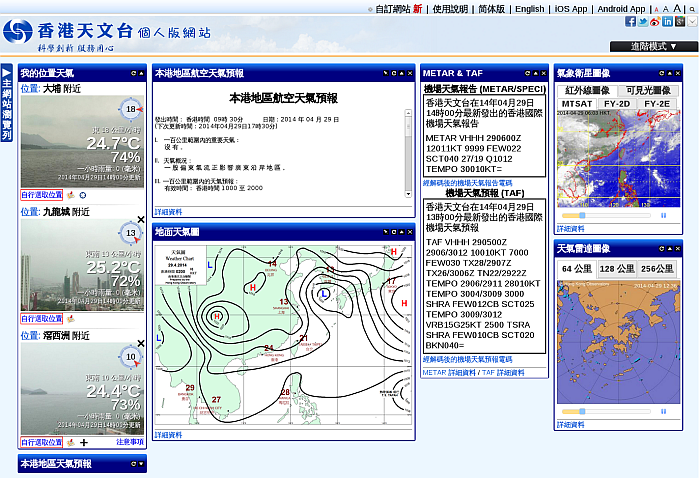
Task: Click aviation forecast scrollbar down arrow
Action: pos(408,194)
